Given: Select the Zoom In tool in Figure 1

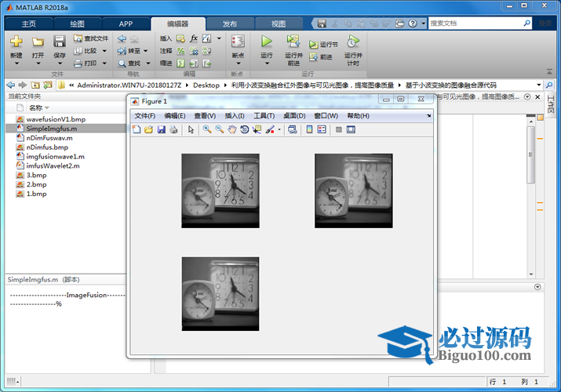Looking at the screenshot, I should pos(207,129).
